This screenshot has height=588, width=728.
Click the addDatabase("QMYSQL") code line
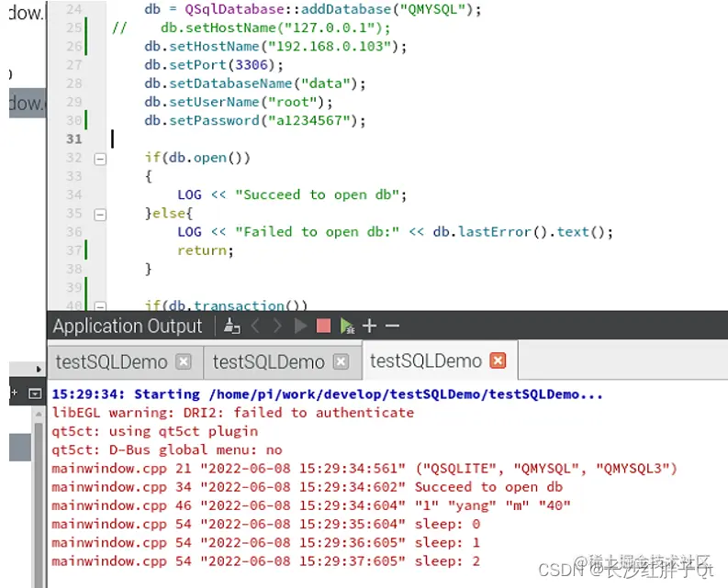[x=312, y=9]
